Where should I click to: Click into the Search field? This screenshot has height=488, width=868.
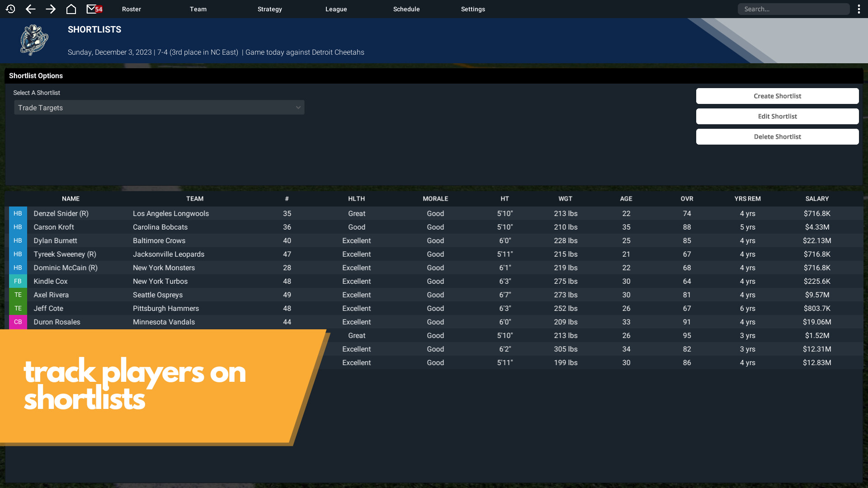(x=793, y=9)
